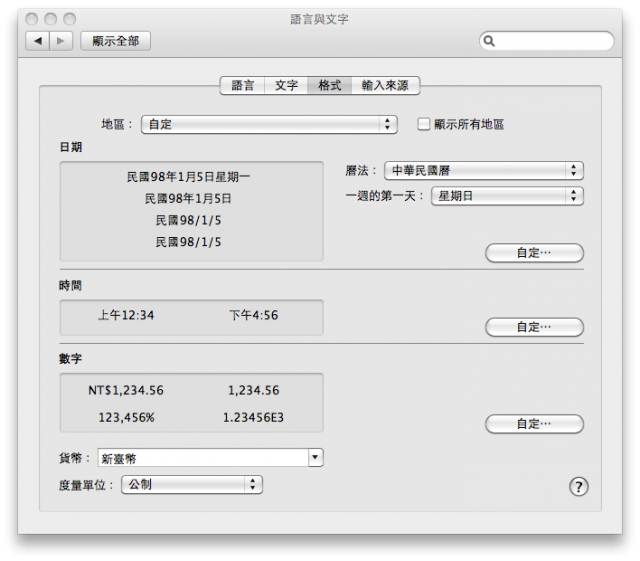Click the 貨幣 field showing 新臺幣

click(x=203, y=458)
